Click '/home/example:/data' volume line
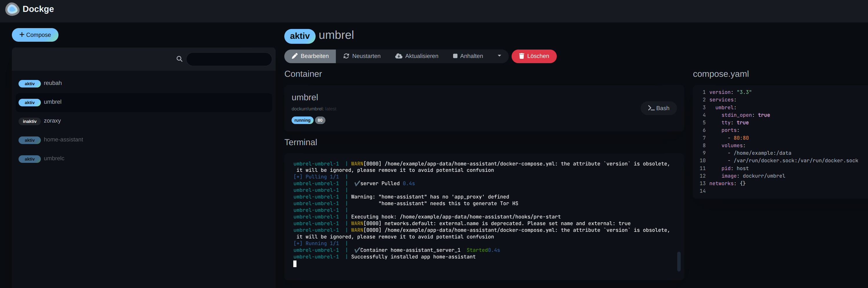Screen dimensions: 868x288 coord(762,153)
